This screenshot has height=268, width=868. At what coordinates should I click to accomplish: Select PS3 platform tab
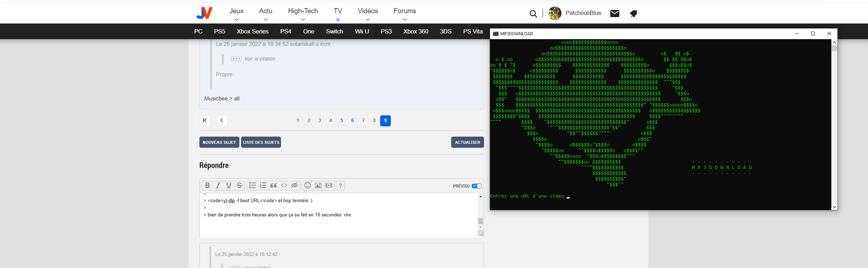click(386, 31)
